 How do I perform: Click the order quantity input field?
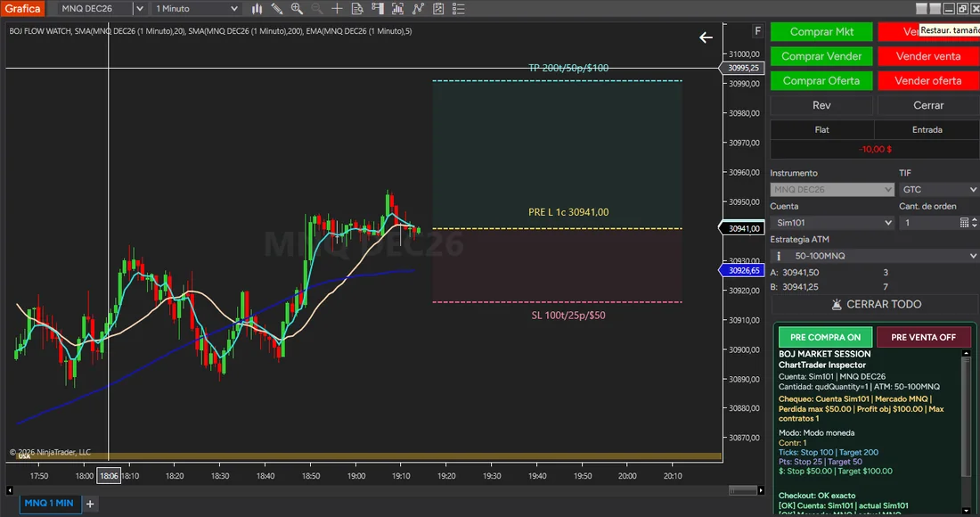pos(928,223)
